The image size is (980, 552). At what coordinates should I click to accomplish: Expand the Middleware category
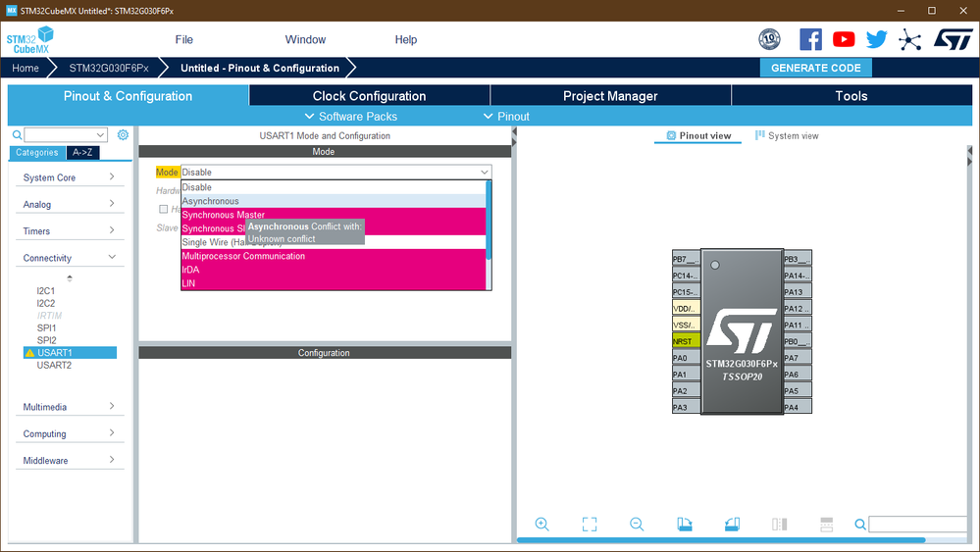click(x=70, y=461)
